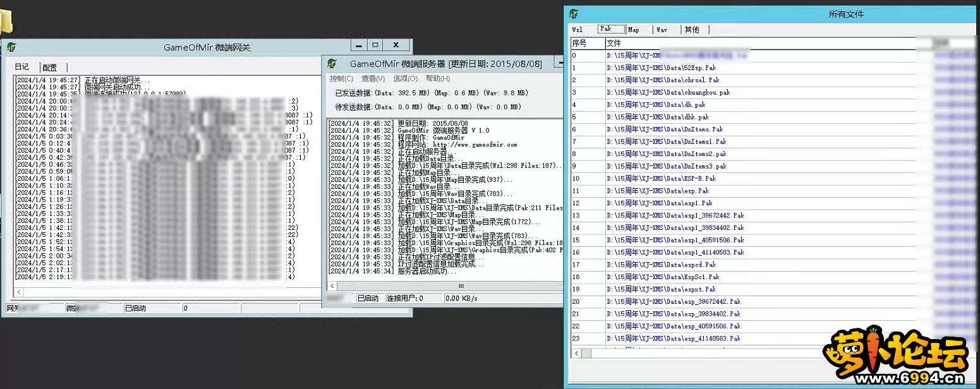Switch to the Map tab
This screenshot has height=389, width=980.
pos(633,30)
